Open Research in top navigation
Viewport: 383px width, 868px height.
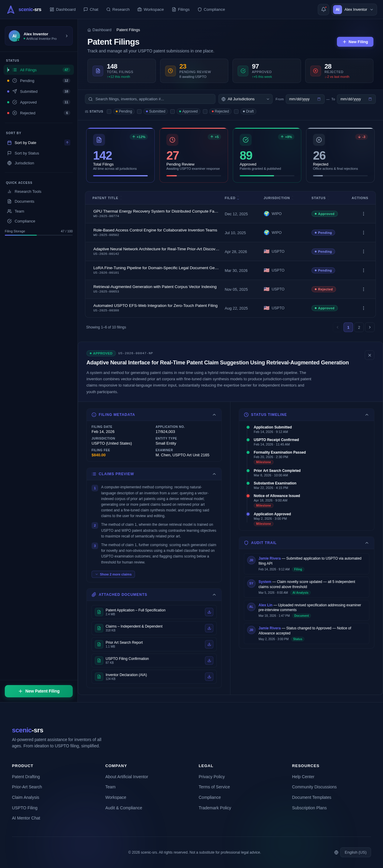(118, 10)
